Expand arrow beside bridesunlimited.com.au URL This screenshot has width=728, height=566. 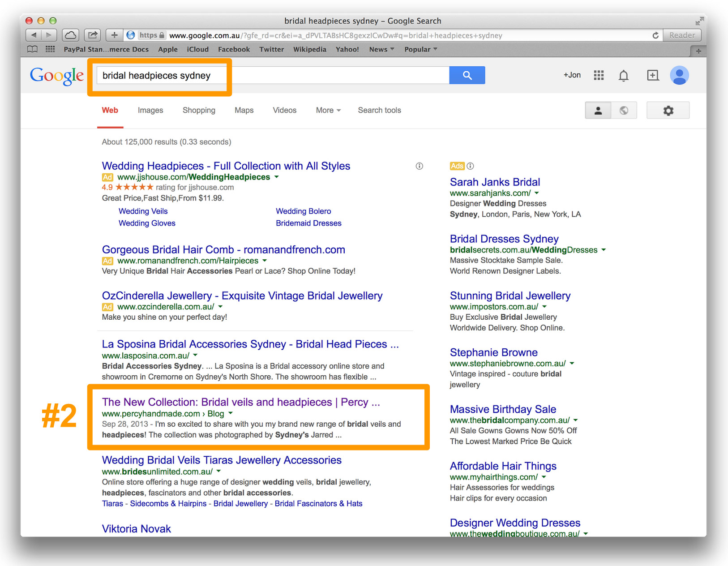coord(218,472)
